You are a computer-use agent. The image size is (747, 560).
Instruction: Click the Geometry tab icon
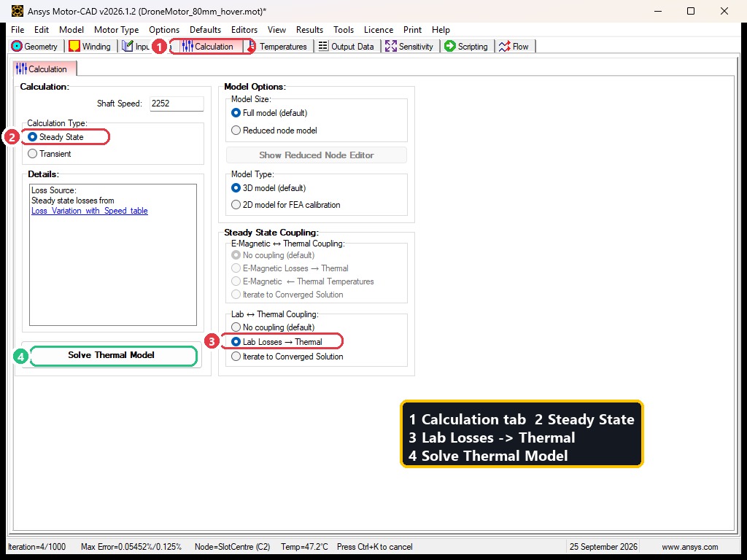click(17, 46)
